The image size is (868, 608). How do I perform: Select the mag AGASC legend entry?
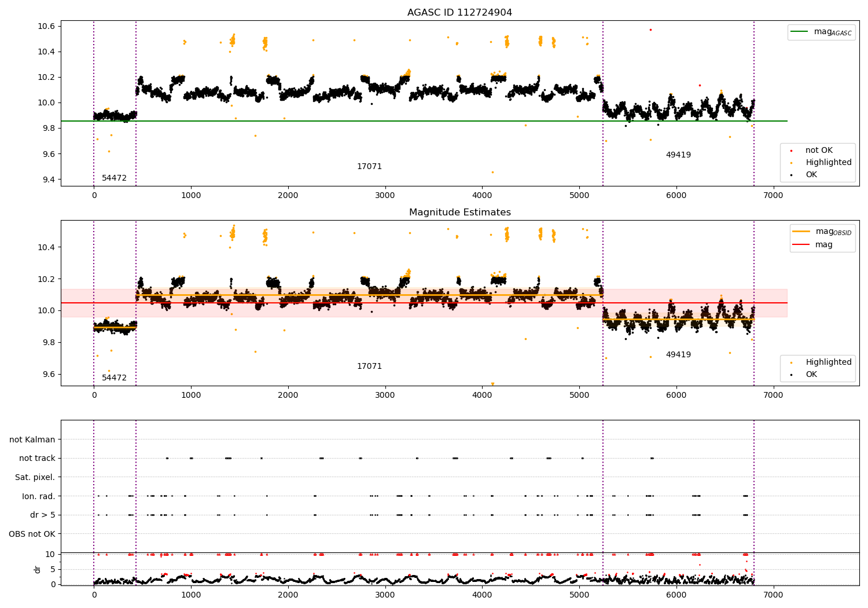click(821, 32)
